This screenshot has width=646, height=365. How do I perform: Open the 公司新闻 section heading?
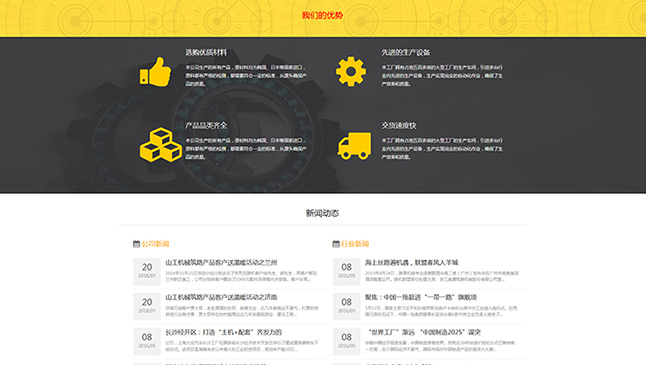(155, 244)
